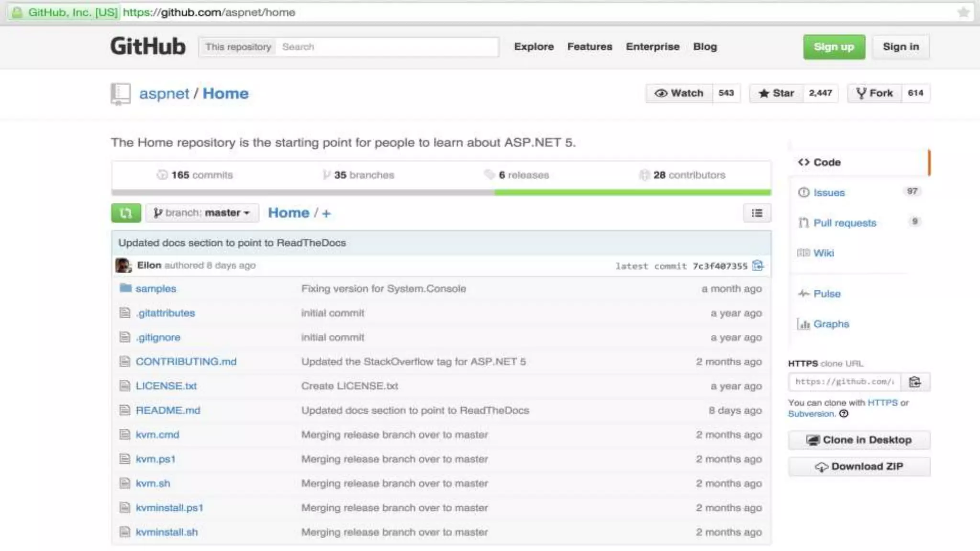This screenshot has width=980, height=551.
Task: Select the Code tab in sidebar
Action: tap(859, 162)
